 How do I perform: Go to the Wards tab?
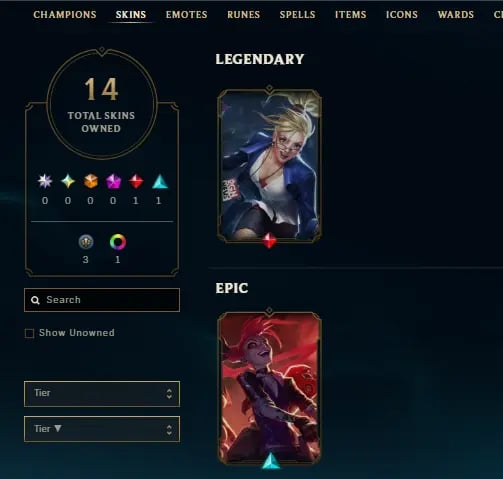tap(456, 15)
